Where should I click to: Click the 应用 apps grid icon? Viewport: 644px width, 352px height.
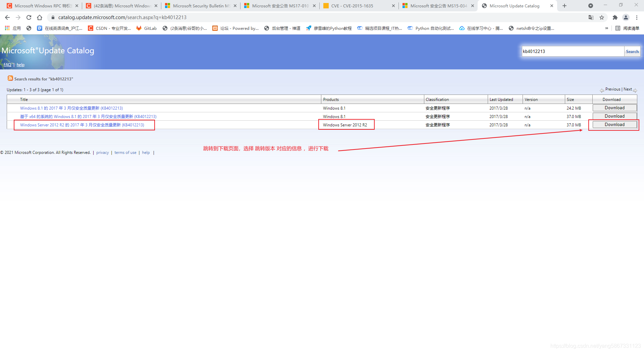pos(7,28)
